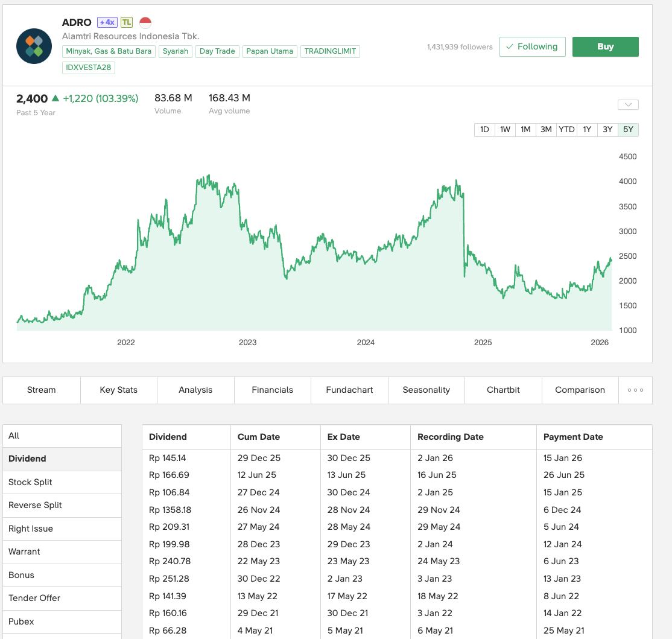Viewport: 672px width, 639px height.
Task: Click the IDXVESTA28 index tag
Action: click(89, 68)
